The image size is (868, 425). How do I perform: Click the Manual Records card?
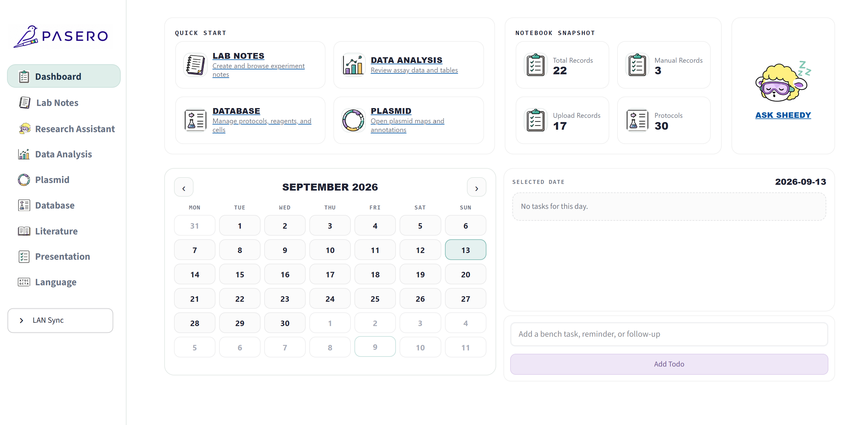[663, 65]
